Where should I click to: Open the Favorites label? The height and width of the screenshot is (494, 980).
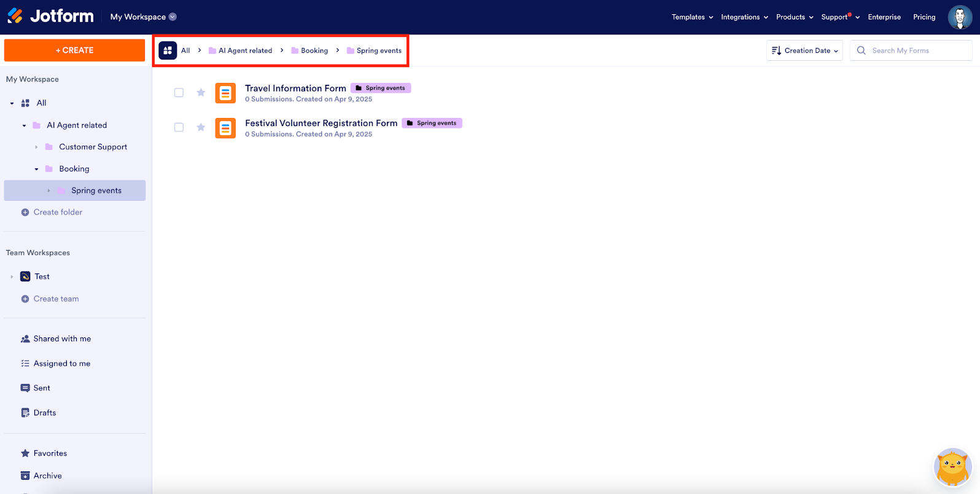pyautogui.click(x=50, y=453)
